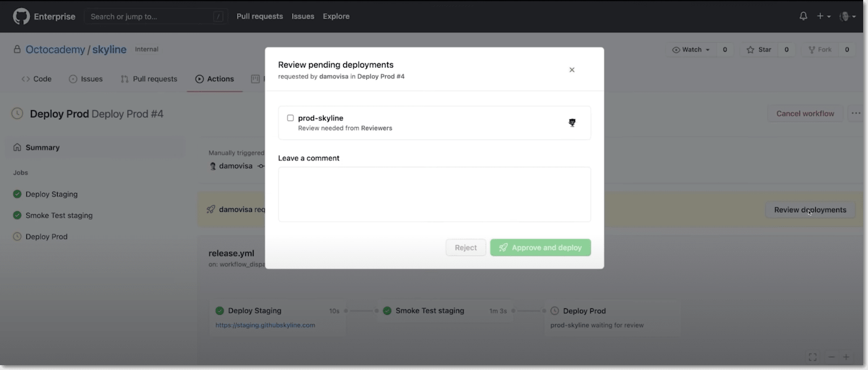The width and height of the screenshot is (868, 370).
Task: Click the Reject button
Action: click(466, 247)
